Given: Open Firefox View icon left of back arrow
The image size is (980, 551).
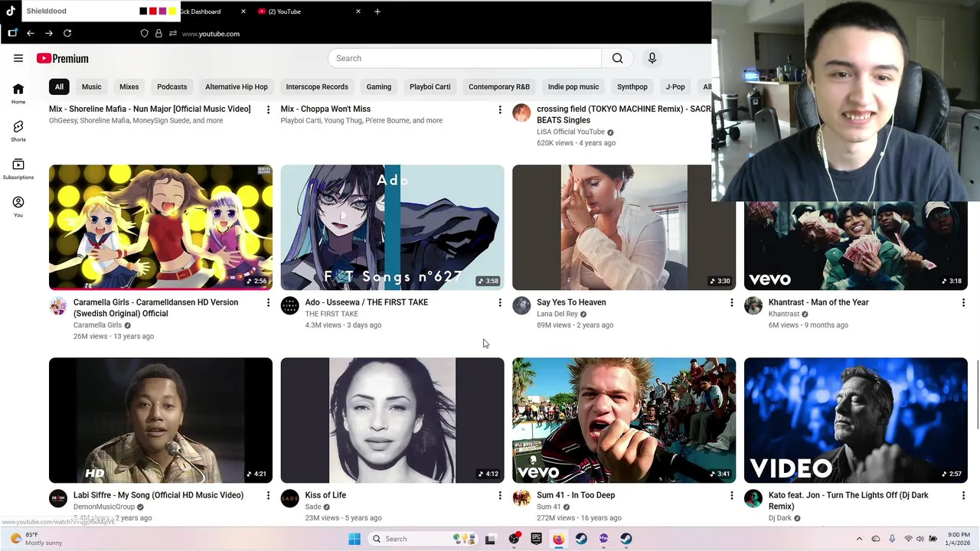Looking at the screenshot, I should point(12,33).
